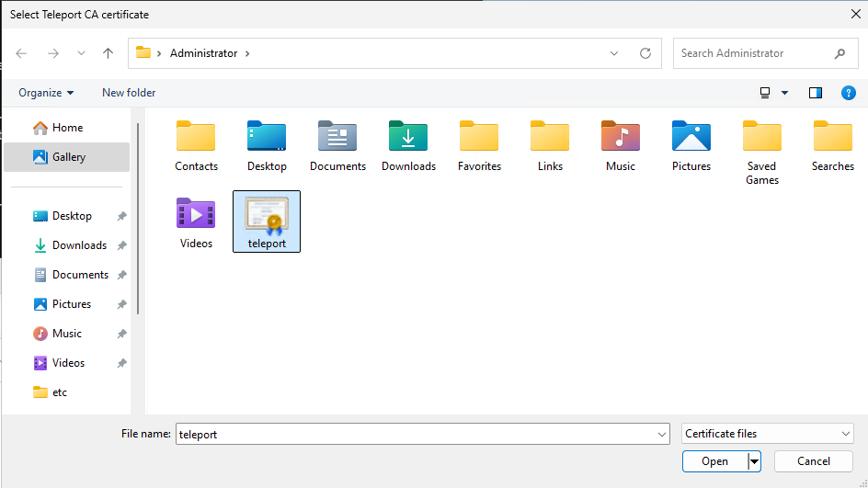Click the navigation pane vertical scrollbar

[x=138, y=211]
